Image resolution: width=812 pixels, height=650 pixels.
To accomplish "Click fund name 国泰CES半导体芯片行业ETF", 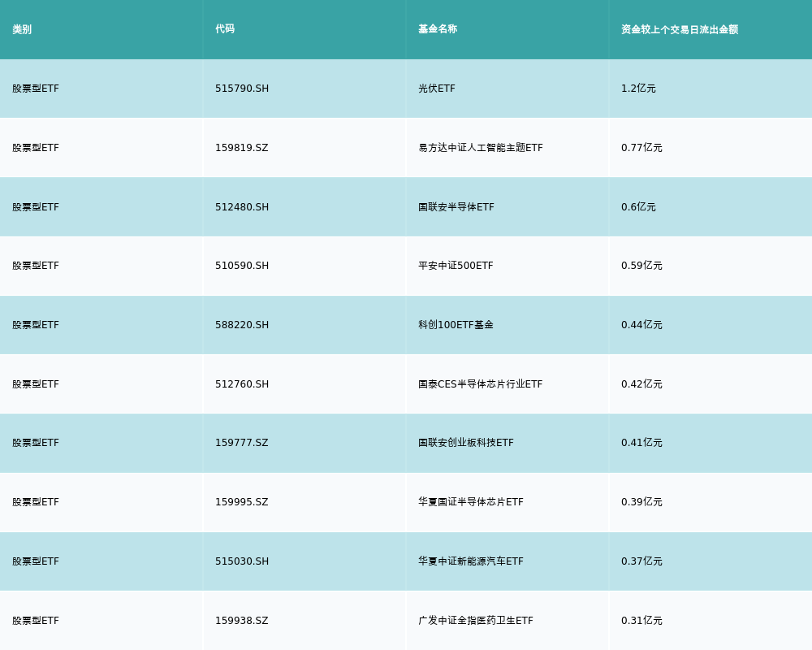I will [x=481, y=384].
